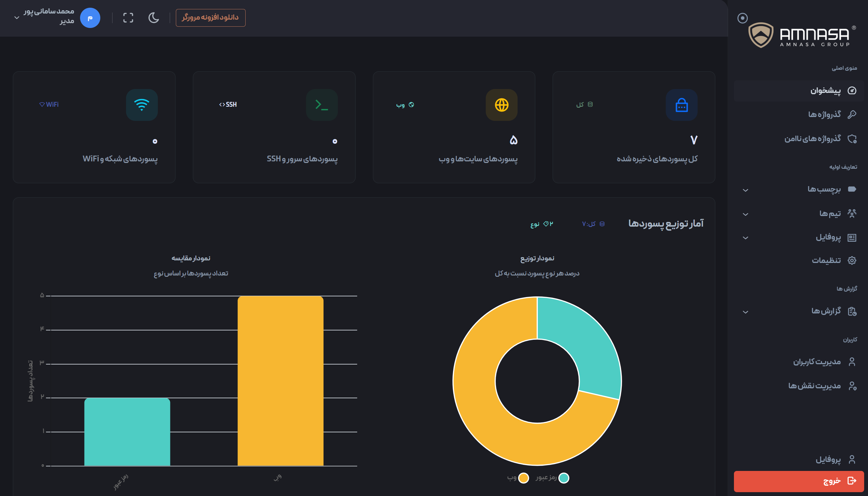Toggle the وب yellow legend swatch
The height and width of the screenshot is (496, 868).
[x=524, y=478]
